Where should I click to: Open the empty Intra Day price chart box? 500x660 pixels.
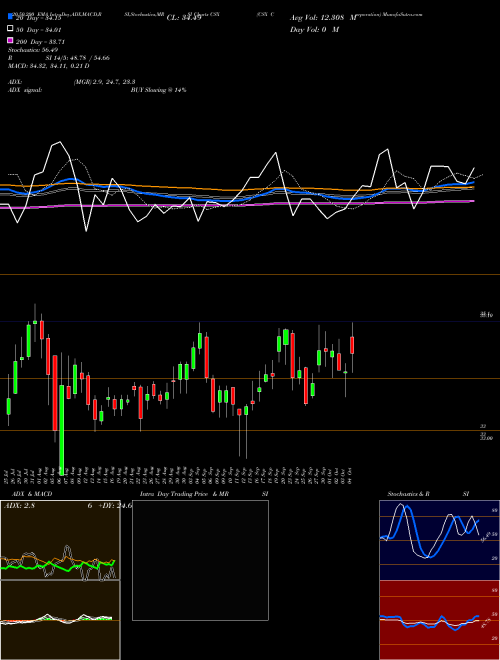(200, 560)
